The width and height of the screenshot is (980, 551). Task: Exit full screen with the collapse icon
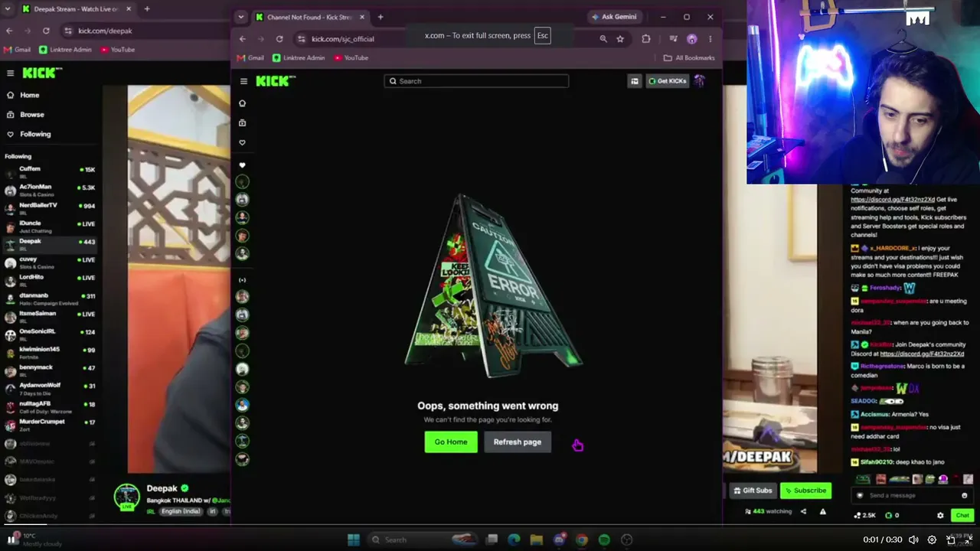click(969, 540)
